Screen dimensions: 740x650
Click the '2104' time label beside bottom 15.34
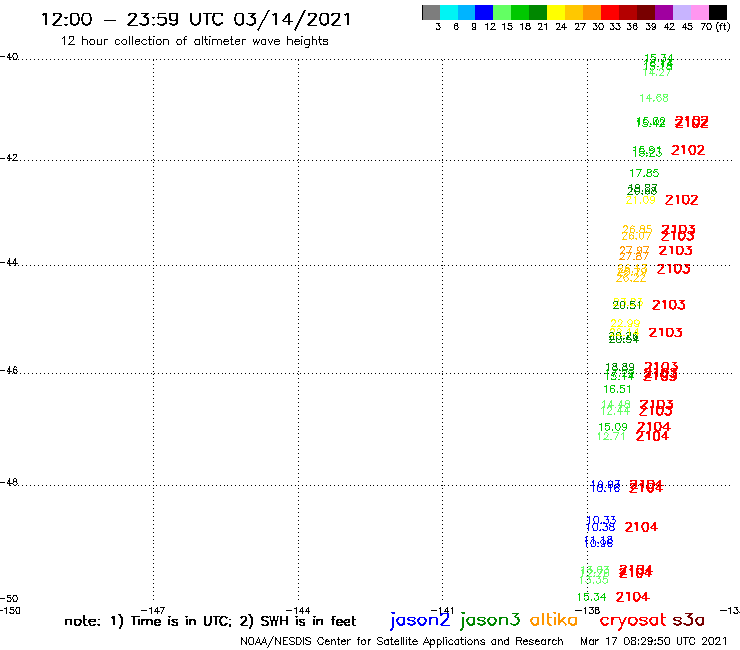click(x=633, y=597)
